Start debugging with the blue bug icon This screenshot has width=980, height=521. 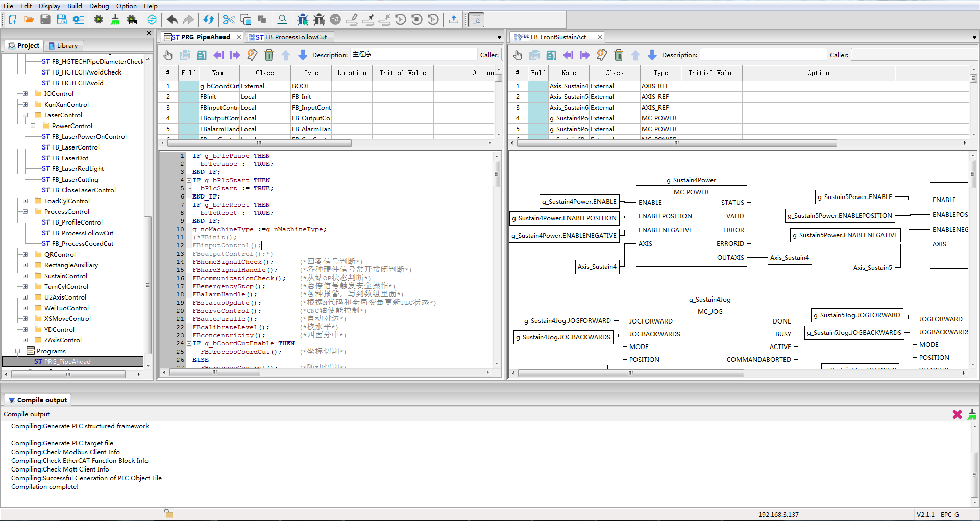tap(303, 20)
